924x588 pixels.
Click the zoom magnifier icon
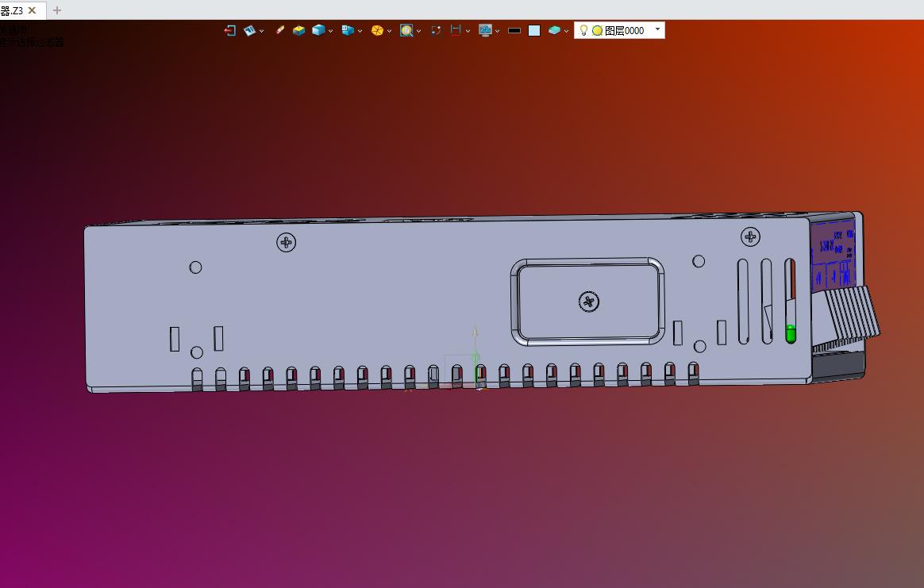[x=406, y=31]
